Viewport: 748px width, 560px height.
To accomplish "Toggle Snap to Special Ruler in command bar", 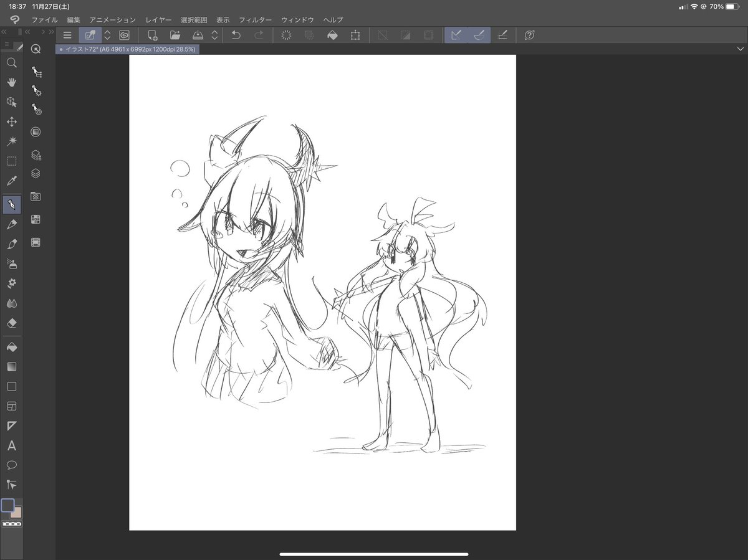I will (x=479, y=36).
